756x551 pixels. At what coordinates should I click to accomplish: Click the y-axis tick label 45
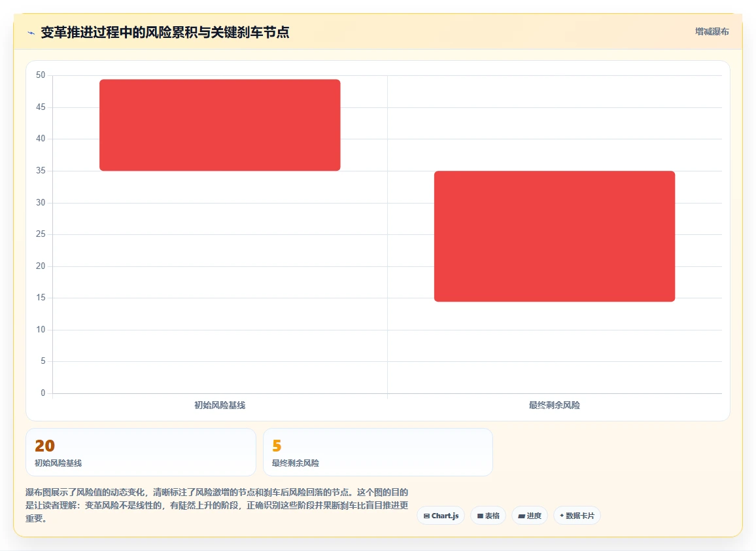[x=41, y=107]
